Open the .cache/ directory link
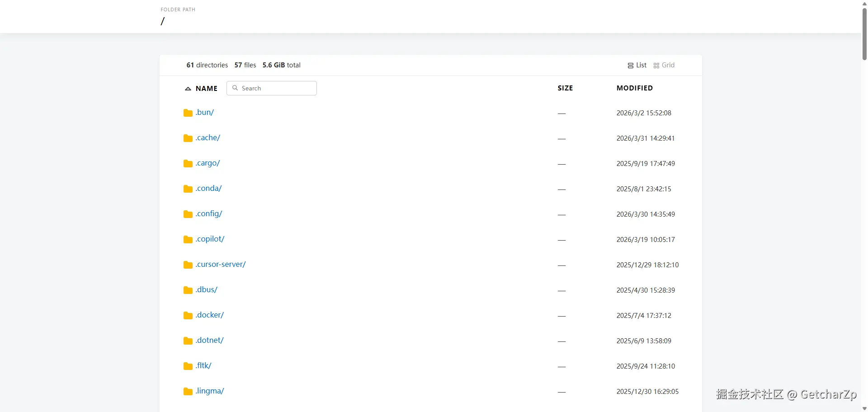 pos(208,137)
